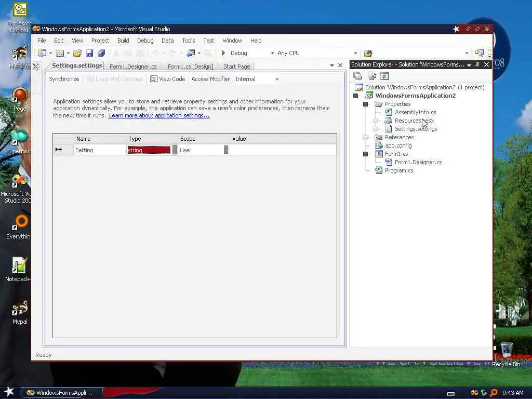The width and height of the screenshot is (532, 399).
Task: Open the Type dropdown for Setting row
Action: coord(175,150)
